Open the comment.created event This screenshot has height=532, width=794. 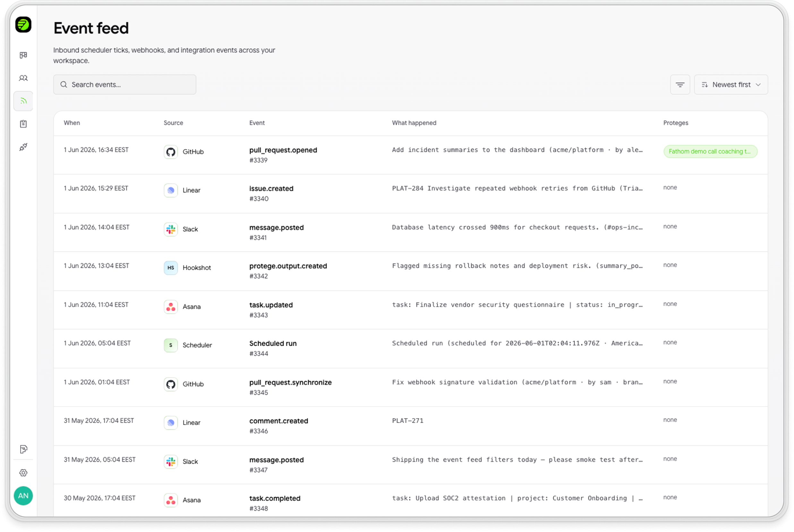click(x=278, y=421)
